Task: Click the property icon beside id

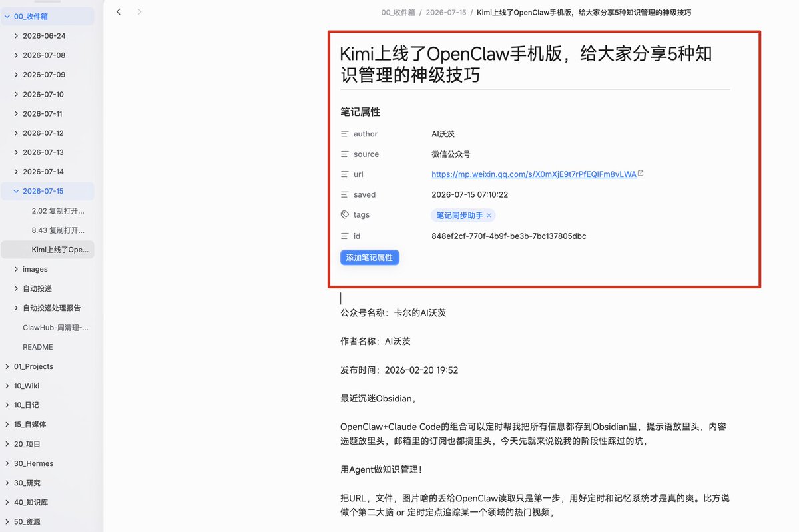Action: pos(344,236)
